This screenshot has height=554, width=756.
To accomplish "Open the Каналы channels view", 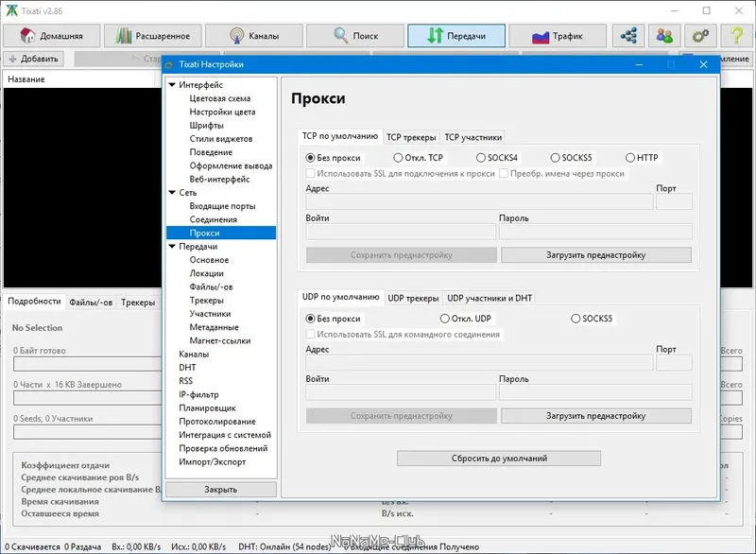I will [x=254, y=36].
